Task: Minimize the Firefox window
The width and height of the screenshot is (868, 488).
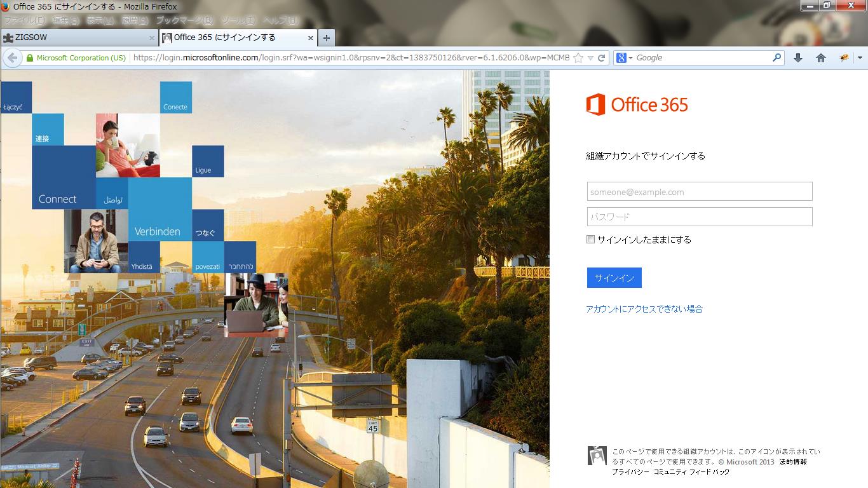Action: pos(810,6)
